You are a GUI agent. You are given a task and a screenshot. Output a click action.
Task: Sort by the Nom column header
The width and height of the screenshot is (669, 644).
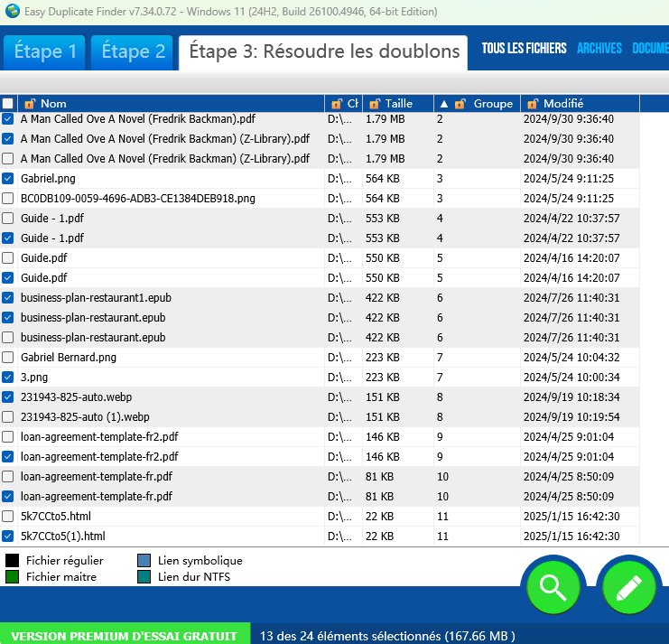pos(171,104)
